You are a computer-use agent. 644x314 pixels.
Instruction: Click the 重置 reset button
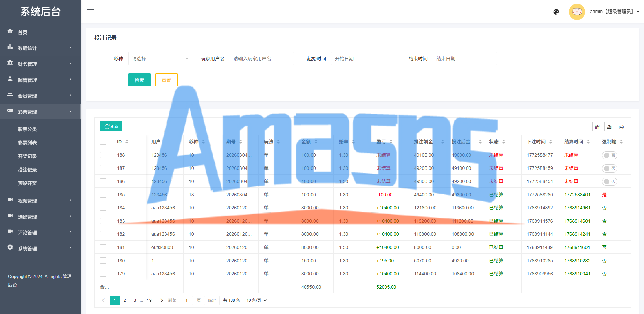coord(166,80)
